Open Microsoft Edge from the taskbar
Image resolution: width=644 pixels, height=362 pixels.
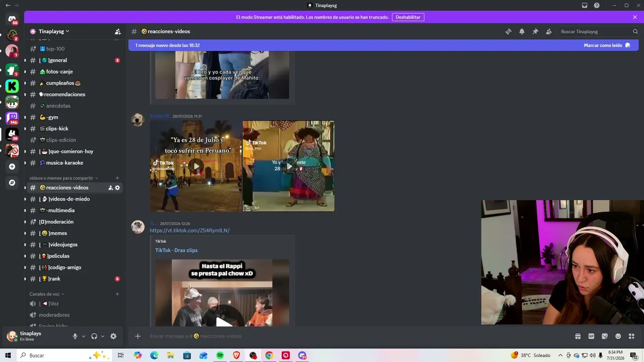point(154,355)
